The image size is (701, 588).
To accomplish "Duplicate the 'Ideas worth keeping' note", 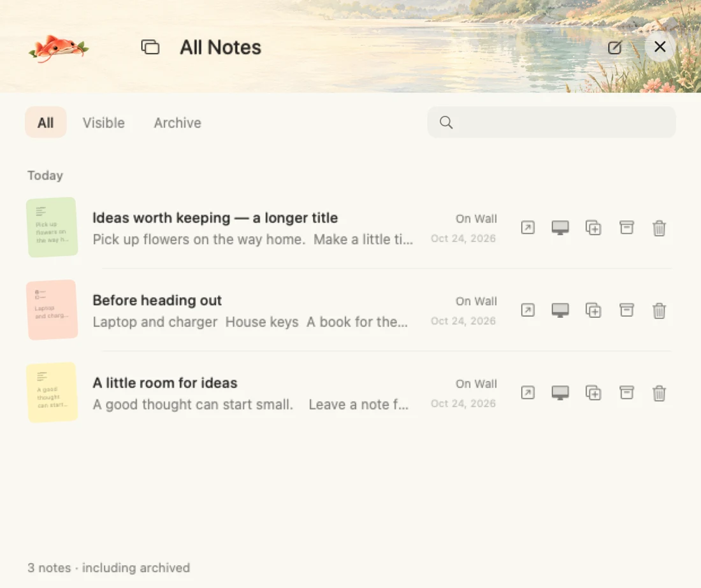I will click(x=593, y=227).
